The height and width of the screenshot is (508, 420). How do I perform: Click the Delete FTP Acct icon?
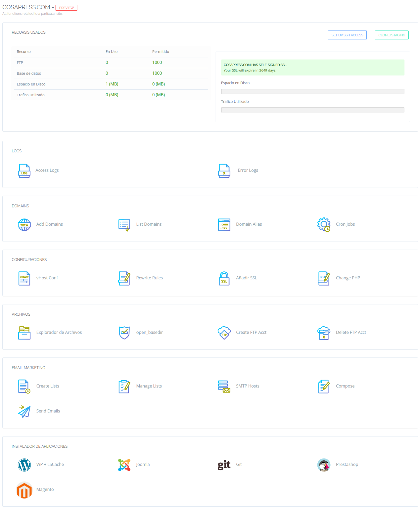[324, 333]
